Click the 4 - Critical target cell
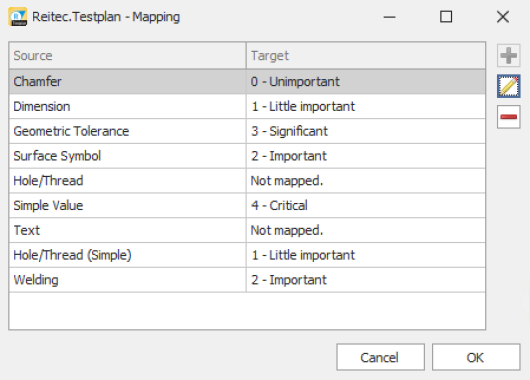The width and height of the screenshot is (530, 380). (366, 206)
